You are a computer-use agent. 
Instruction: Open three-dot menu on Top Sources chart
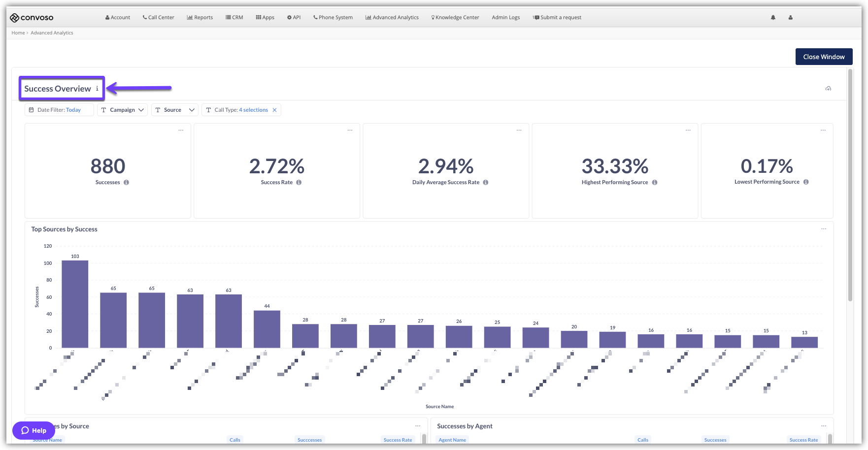[823, 229]
